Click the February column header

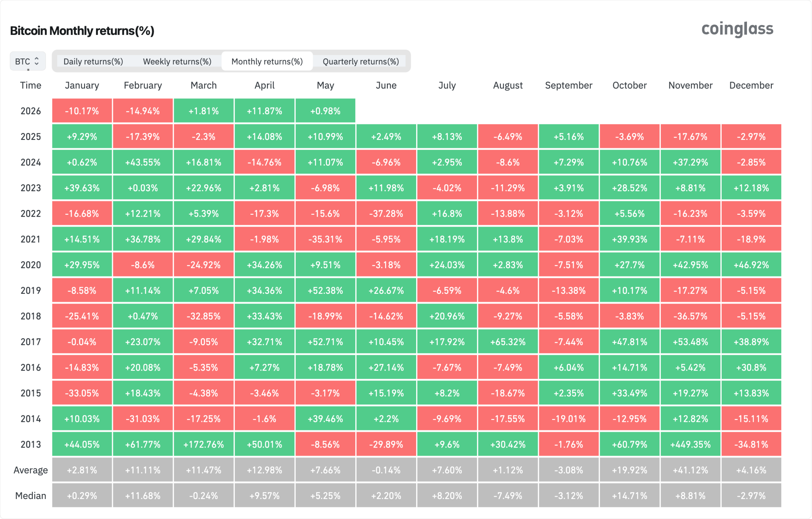pos(143,85)
